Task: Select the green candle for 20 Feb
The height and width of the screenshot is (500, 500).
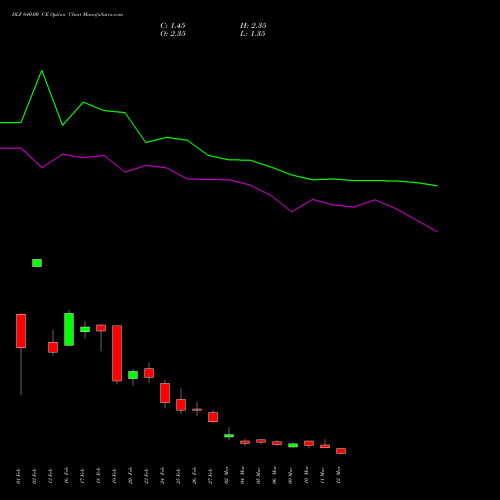Action: 133,375
